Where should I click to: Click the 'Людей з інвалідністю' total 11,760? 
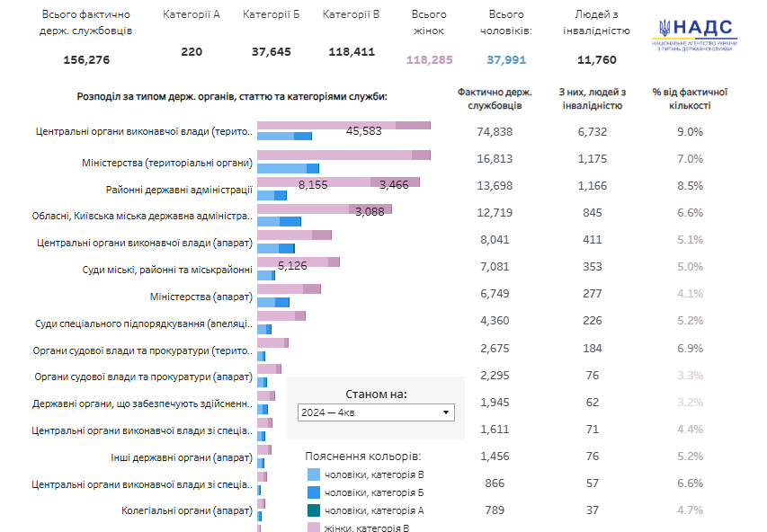597,60
